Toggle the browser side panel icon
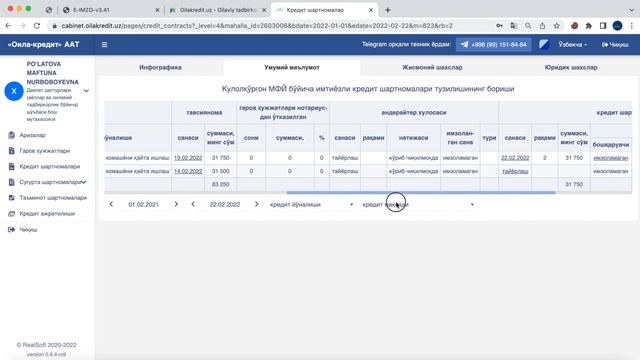640x360 pixels. [x=603, y=26]
